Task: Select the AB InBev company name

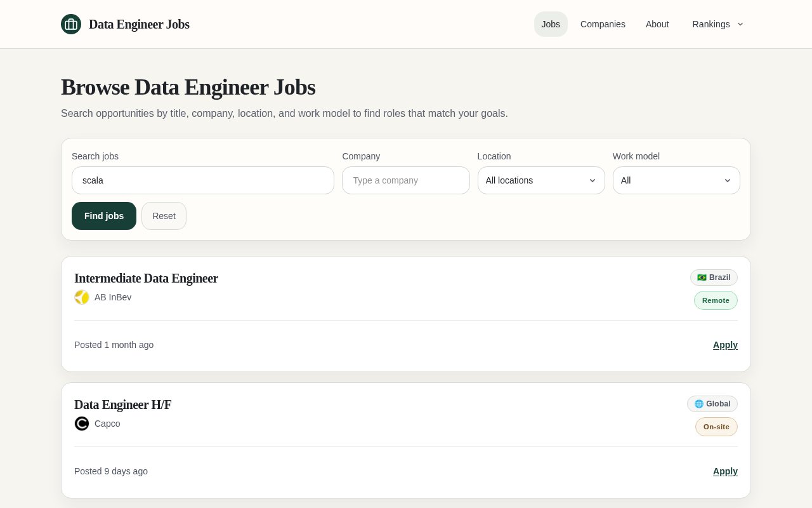Action: coord(113,297)
